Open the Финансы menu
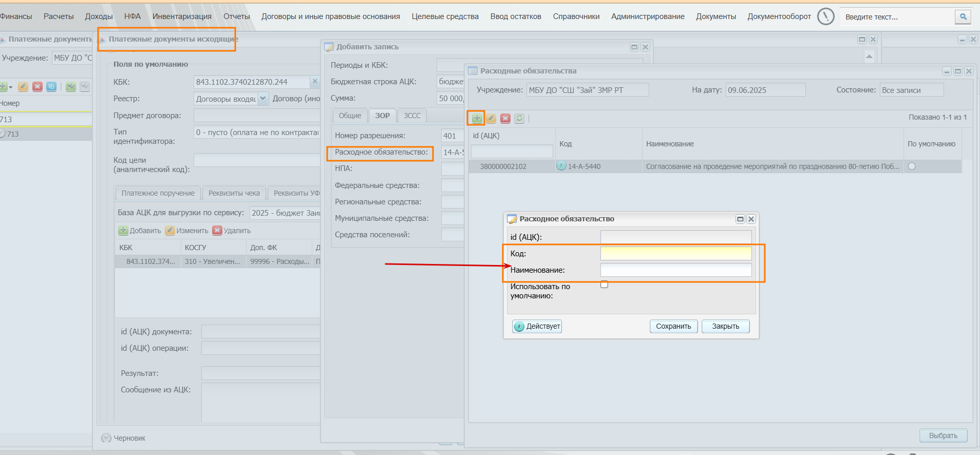The image size is (980, 455). [15, 16]
